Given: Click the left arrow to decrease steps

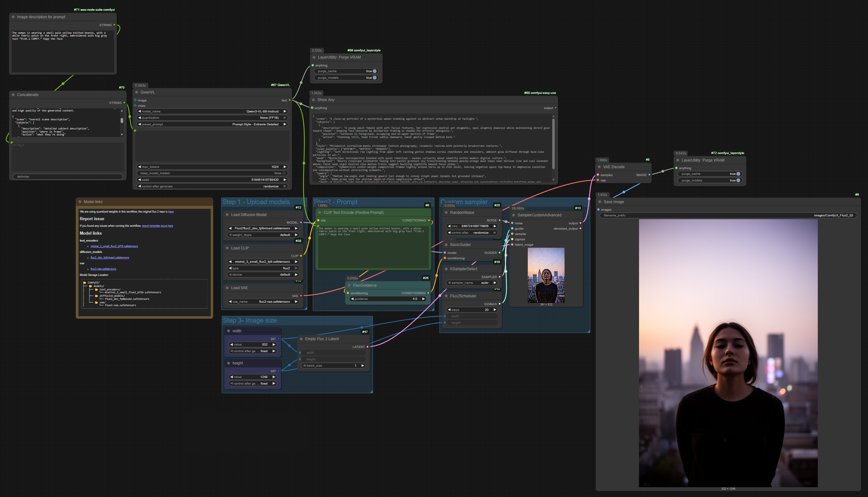Looking at the screenshot, I should [x=449, y=310].
